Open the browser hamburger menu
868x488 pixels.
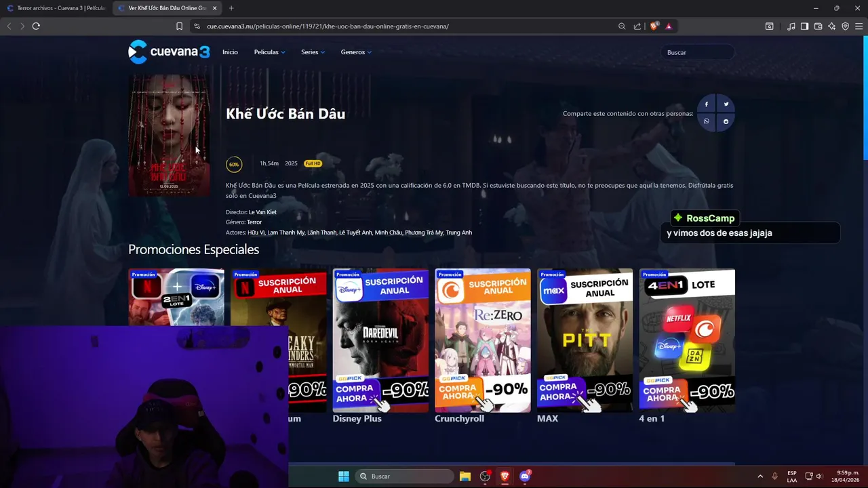click(859, 26)
